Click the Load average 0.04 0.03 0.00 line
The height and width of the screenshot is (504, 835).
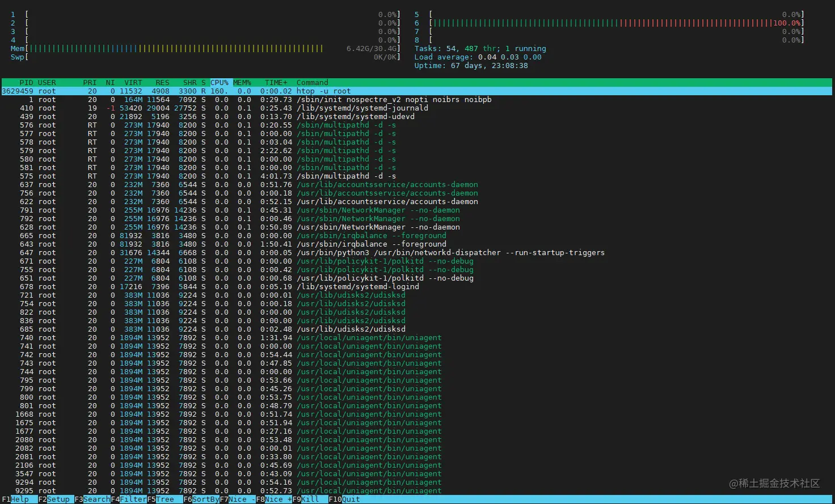click(x=478, y=57)
